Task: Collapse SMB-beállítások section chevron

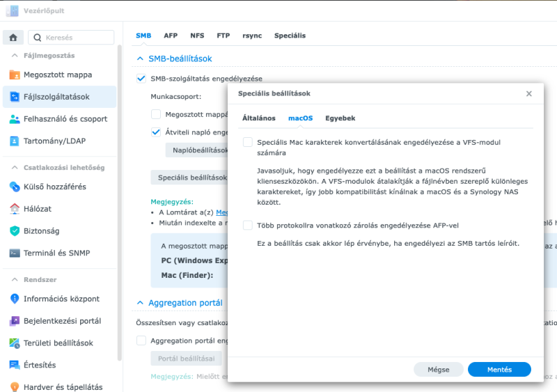Action: pyautogui.click(x=140, y=58)
